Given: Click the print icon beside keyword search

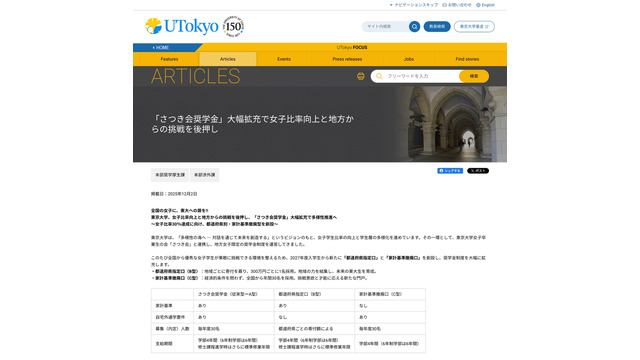Looking at the screenshot, I should click(x=360, y=76).
